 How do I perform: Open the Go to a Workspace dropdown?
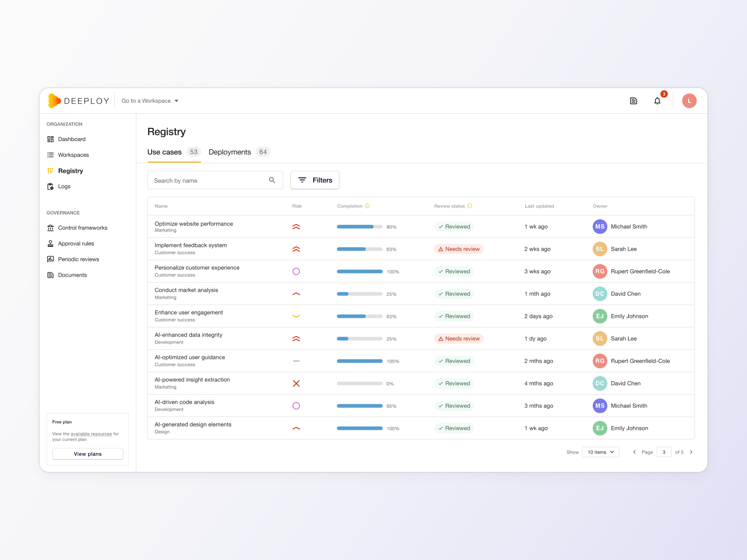[x=149, y=101]
